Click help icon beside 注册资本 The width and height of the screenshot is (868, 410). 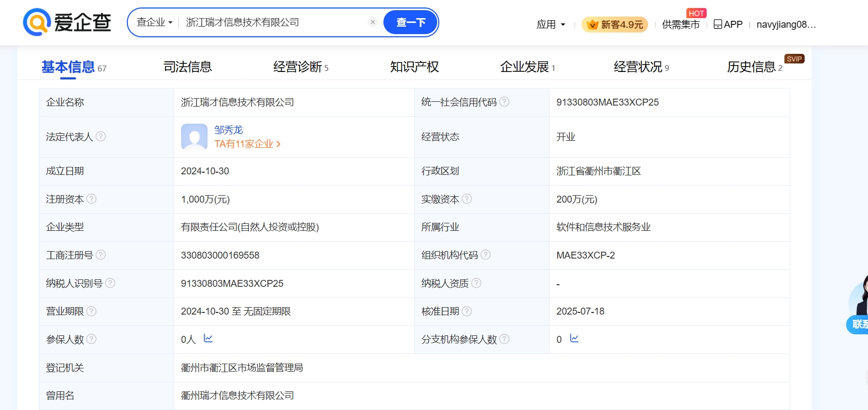coord(92,199)
